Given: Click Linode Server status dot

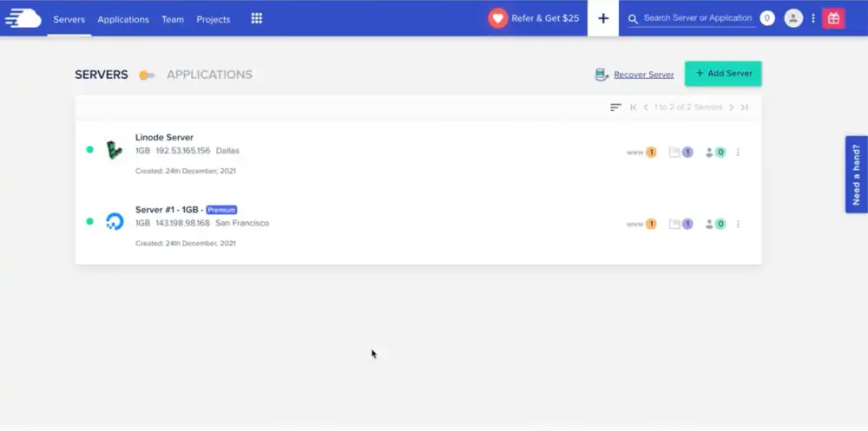Looking at the screenshot, I should click(x=89, y=149).
